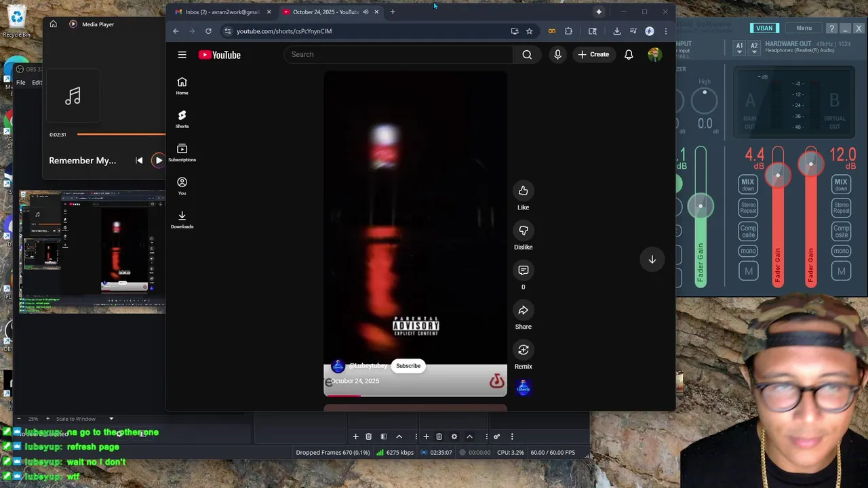The height and width of the screenshot is (488, 868).
Task: Open Scale to Window dropdown in OBS
Action: coord(85,419)
